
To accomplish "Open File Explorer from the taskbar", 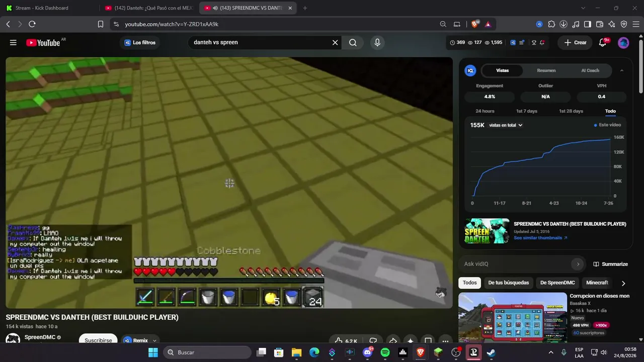I will pos(296,352).
